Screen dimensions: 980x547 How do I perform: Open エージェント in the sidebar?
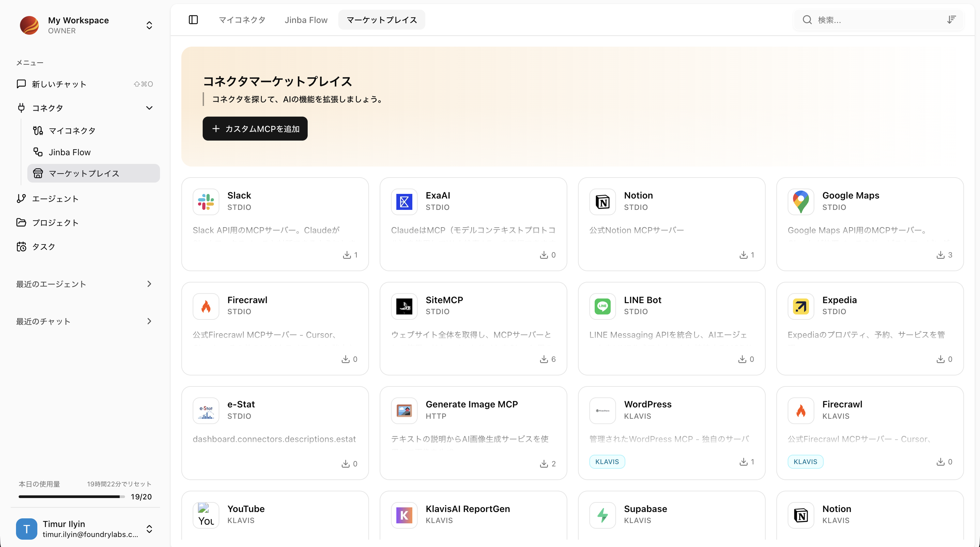pos(85,199)
